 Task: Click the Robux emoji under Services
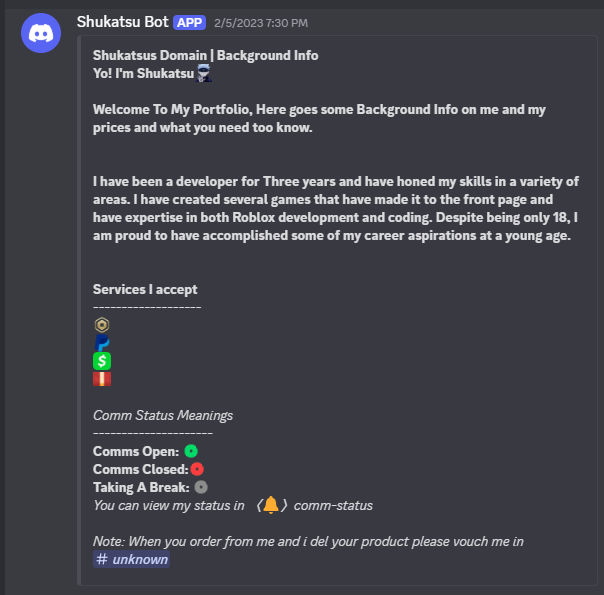point(102,325)
